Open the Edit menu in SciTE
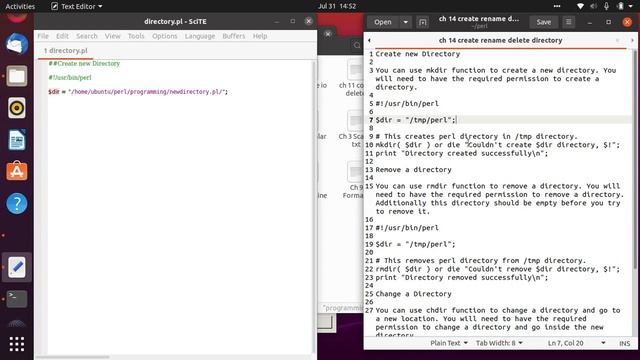The height and width of the screenshot is (360, 640). pos(62,36)
